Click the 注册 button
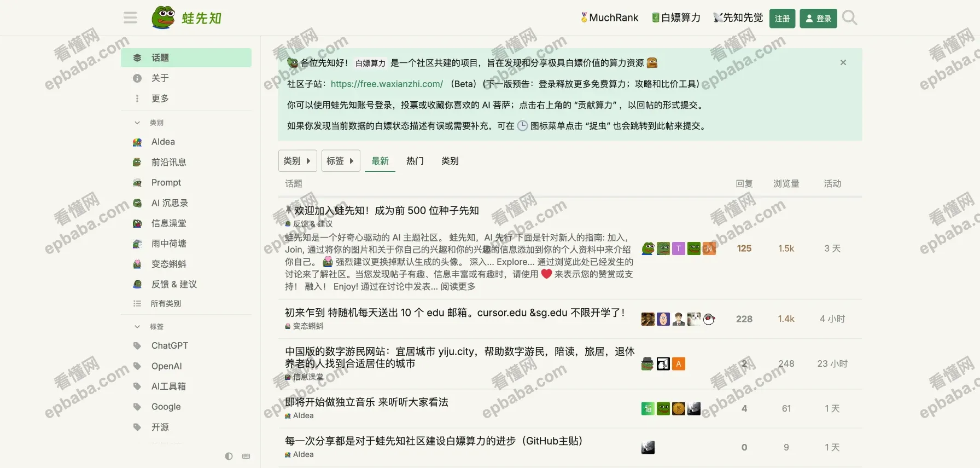Screen dimensions: 980x468 click(x=782, y=18)
